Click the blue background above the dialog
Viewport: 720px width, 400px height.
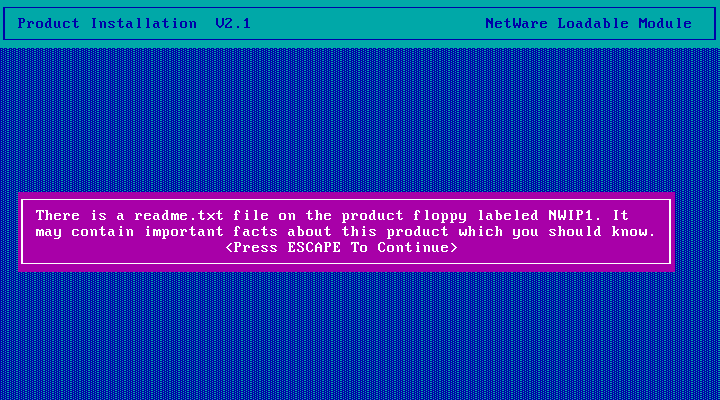360,119
